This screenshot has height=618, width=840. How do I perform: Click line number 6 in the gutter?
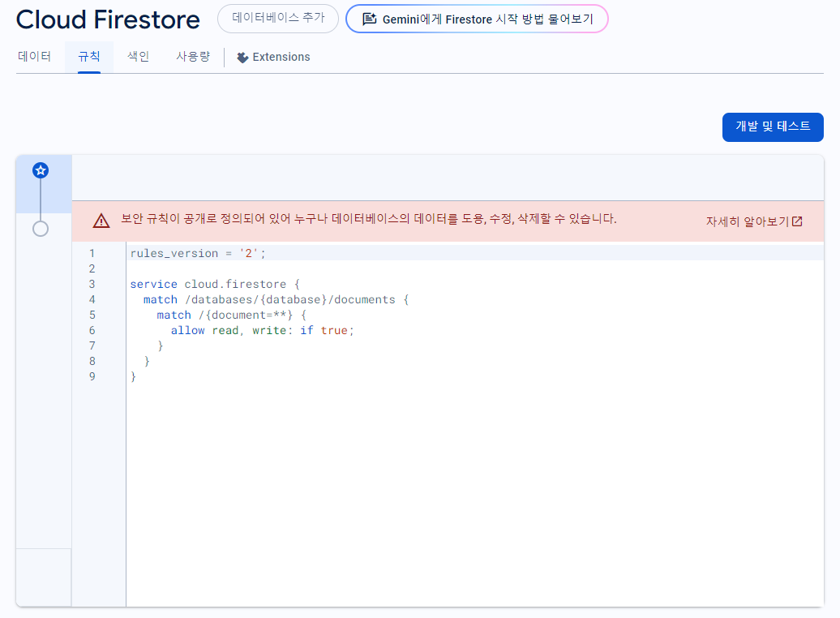92,331
